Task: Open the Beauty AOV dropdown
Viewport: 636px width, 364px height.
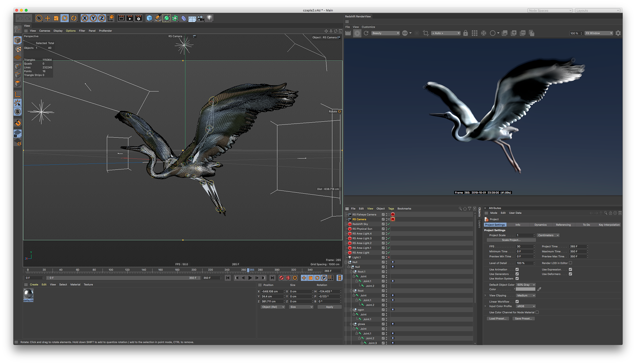Action: click(x=386, y=33)
